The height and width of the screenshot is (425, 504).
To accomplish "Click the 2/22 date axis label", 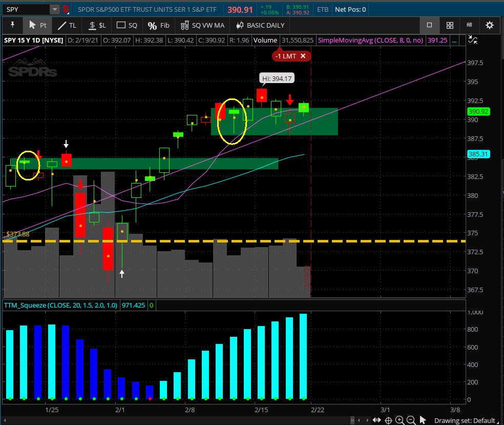I will coord(318,410).
